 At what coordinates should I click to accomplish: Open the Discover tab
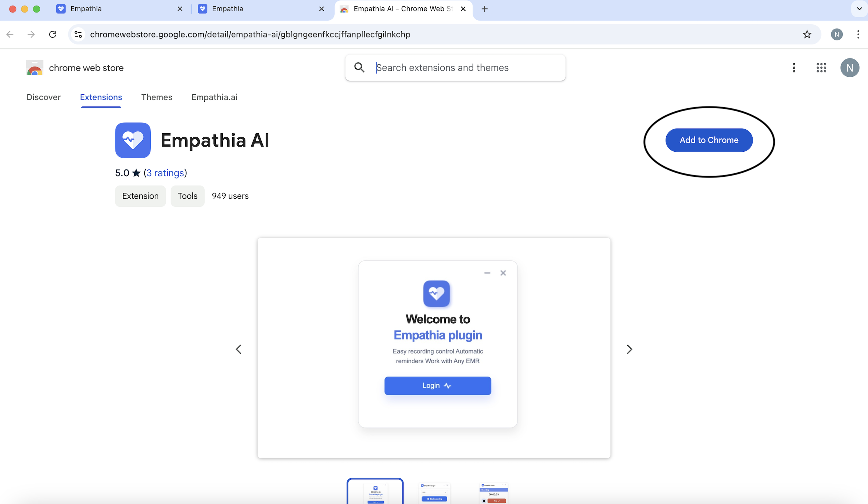pos(43,97)
